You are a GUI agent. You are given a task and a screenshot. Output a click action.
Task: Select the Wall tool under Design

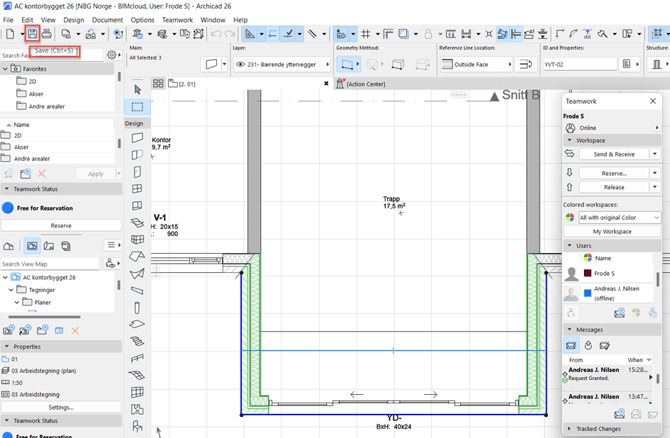pos(138,138)
